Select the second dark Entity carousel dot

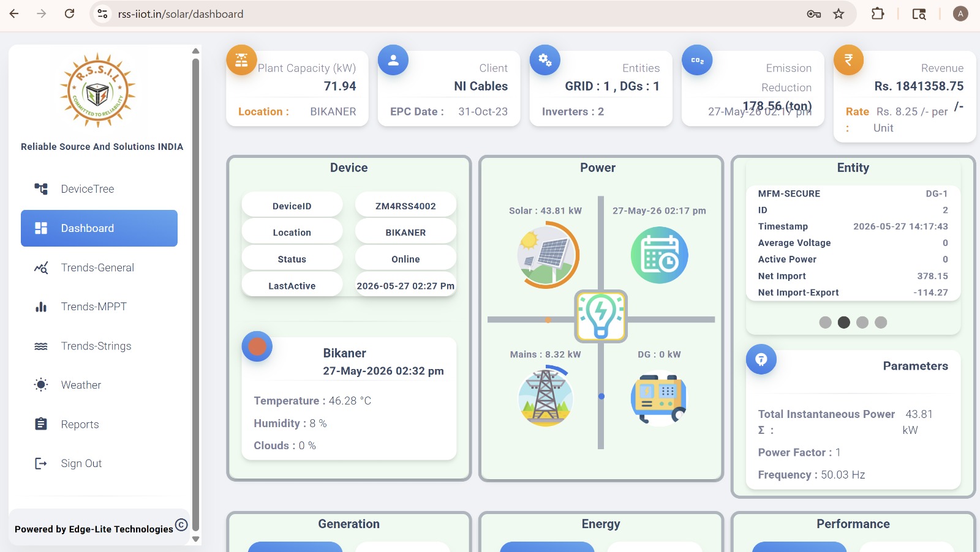coord(844,323)
